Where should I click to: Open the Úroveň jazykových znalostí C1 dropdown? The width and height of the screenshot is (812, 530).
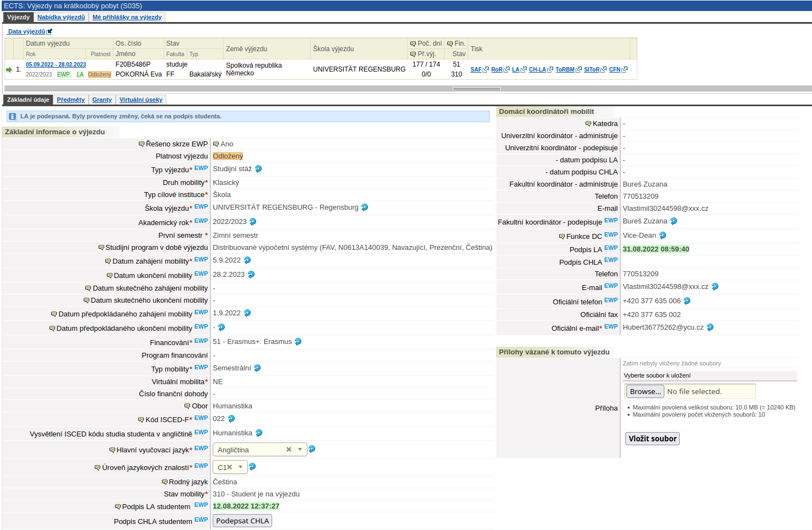[x=241, y=467]
